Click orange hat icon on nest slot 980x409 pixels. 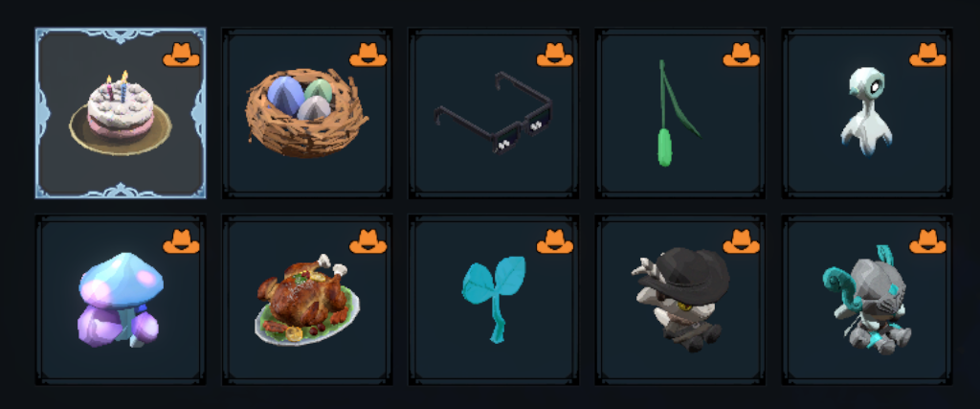coord(368,55)
